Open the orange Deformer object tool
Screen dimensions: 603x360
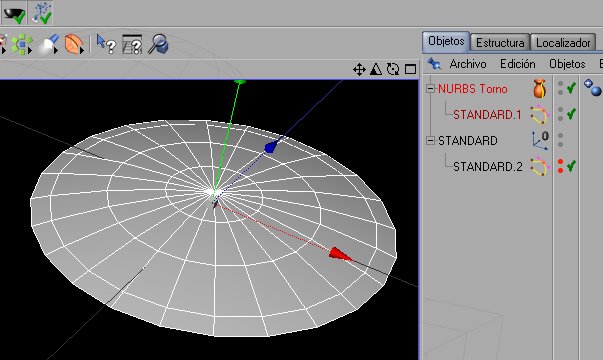74,44
